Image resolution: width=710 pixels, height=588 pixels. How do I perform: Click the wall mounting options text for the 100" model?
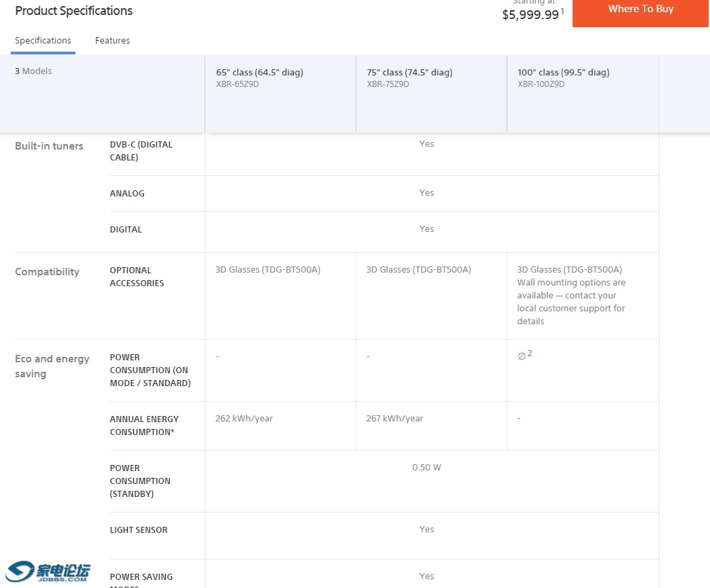tap(571, 302)
